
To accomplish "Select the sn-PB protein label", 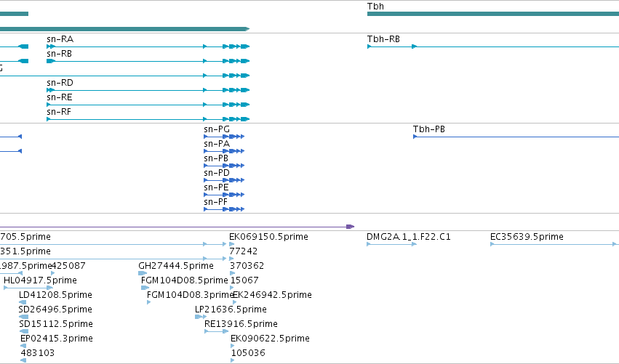I will tap(216, 158).
